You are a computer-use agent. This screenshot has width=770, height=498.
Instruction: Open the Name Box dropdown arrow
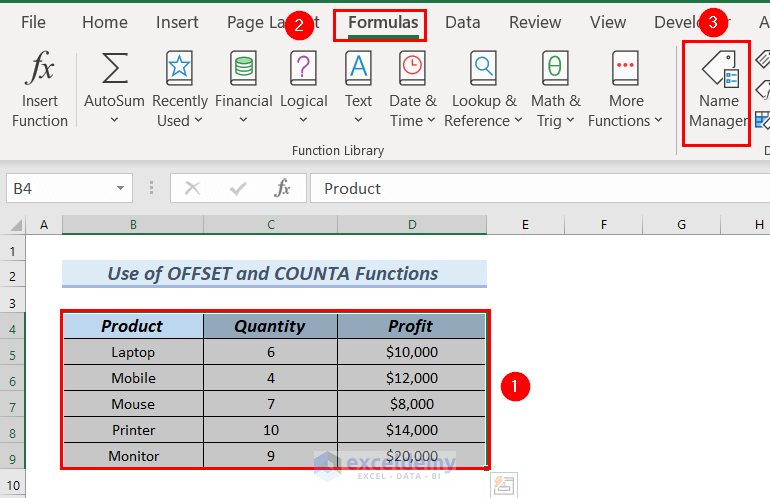[x=120, y=188]
